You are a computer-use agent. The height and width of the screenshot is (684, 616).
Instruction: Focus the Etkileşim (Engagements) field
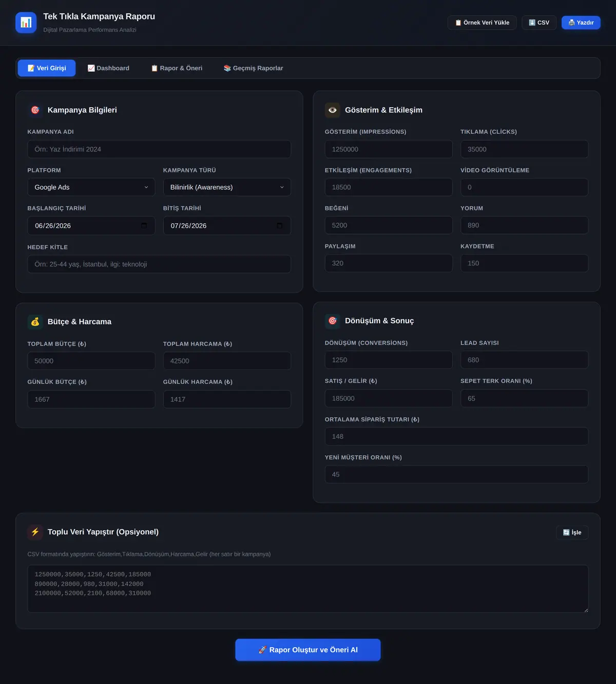click(389, 187)
